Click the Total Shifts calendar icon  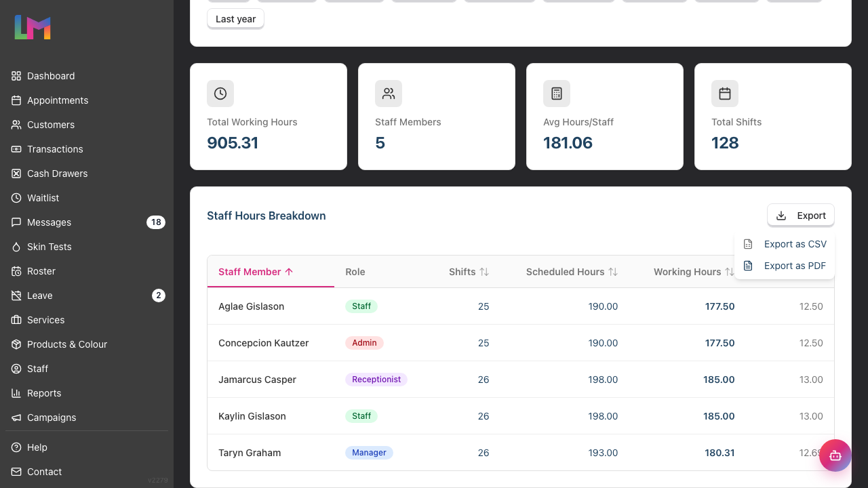725,94
